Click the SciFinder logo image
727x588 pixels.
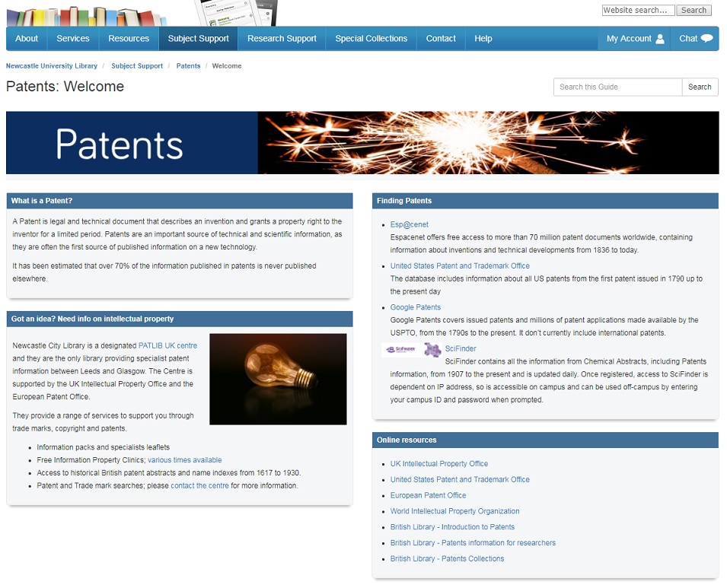(x=400, y=350)
